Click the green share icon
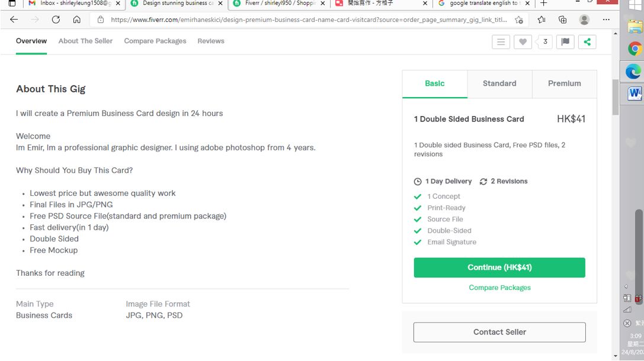This screenshot has height=361, width=644. click(587, 42)
